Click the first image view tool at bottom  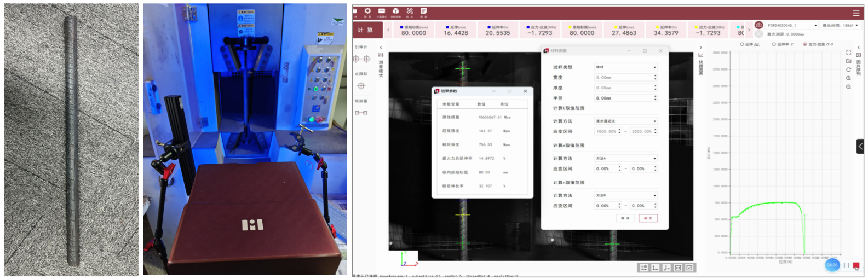click(x=643, y=268)
